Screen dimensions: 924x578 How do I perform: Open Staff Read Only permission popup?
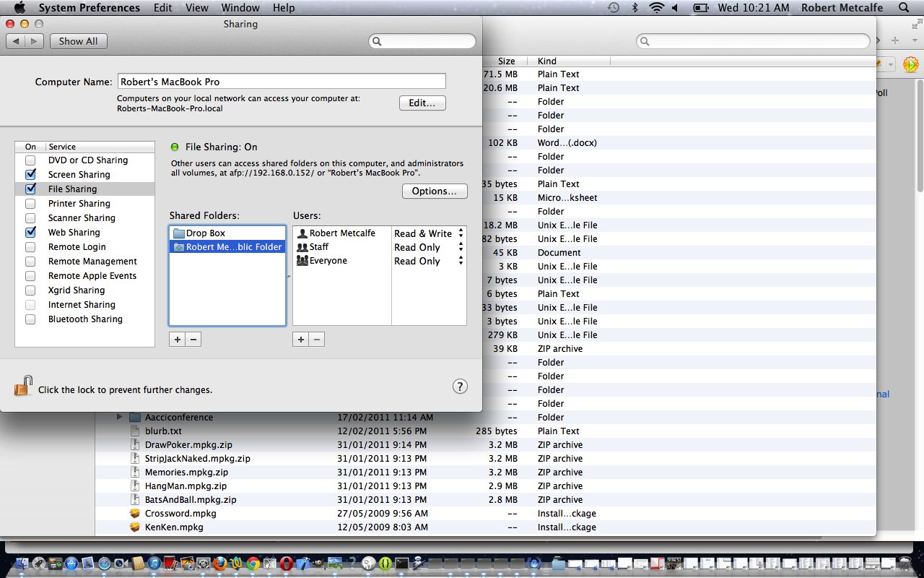pyautogui.click(x=429, y=247)
